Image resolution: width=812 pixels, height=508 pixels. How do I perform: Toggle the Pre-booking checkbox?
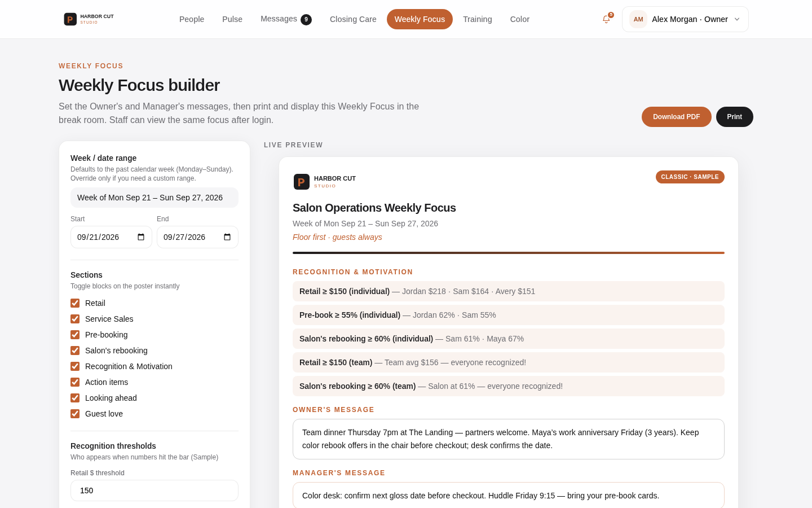coord(75,335)
